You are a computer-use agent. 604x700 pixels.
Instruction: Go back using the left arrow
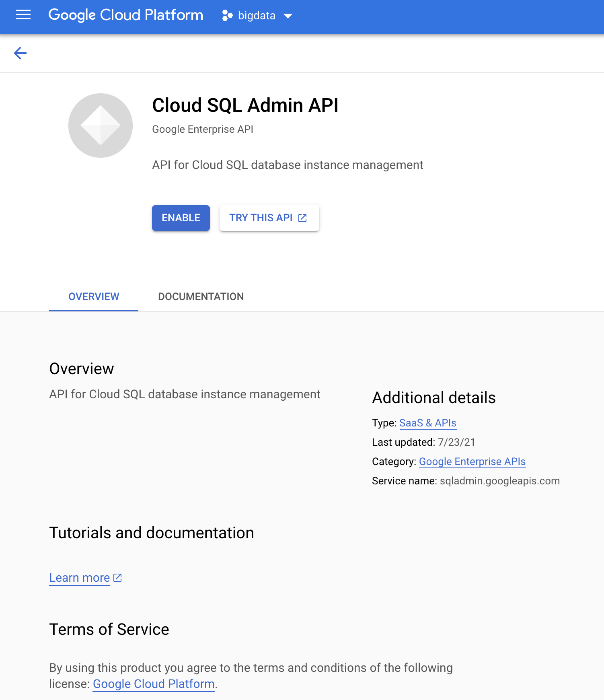[x=20, y=53]
